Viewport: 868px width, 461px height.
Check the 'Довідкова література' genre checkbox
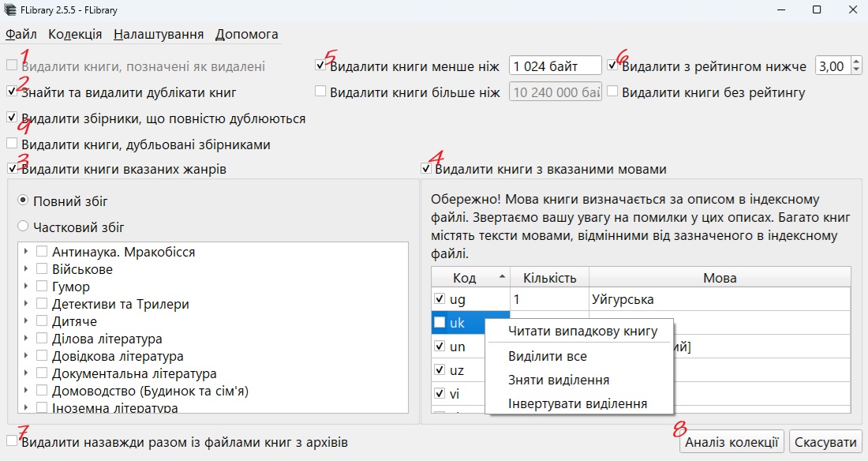[42, 355]
